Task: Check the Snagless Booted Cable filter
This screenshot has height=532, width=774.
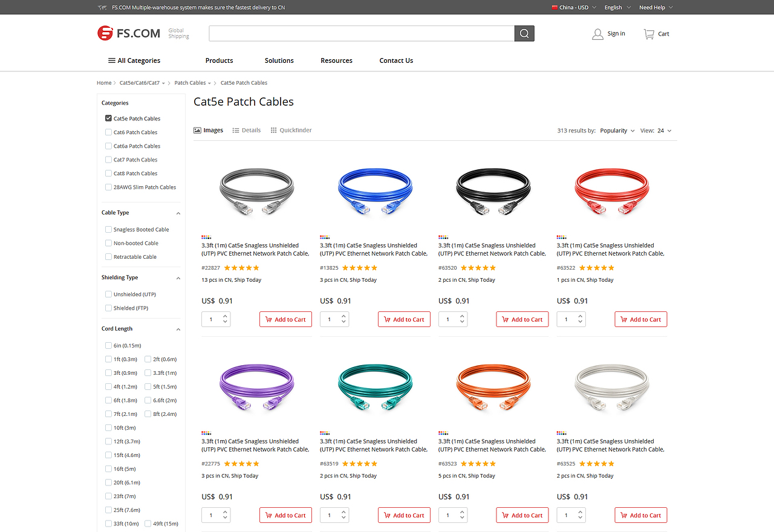Action: pos(108,230)
